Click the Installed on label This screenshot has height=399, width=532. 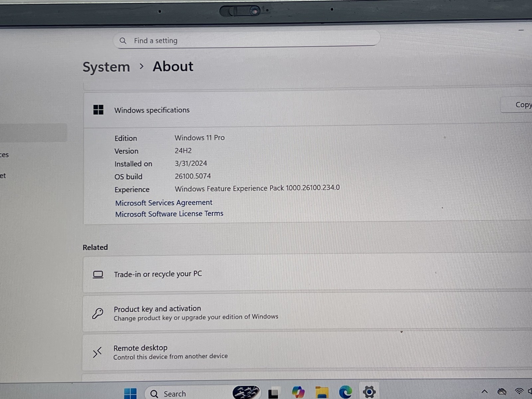tap(133, 164)
